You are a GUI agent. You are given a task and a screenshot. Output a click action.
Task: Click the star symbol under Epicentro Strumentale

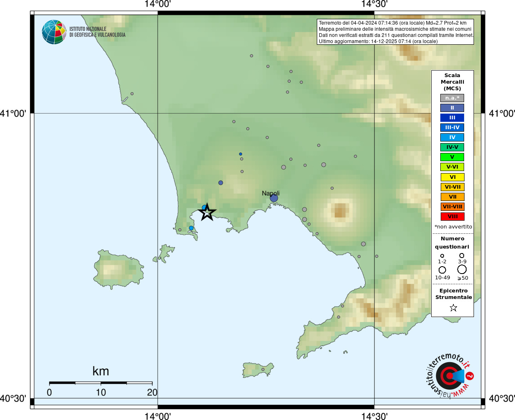coord(453,308)
